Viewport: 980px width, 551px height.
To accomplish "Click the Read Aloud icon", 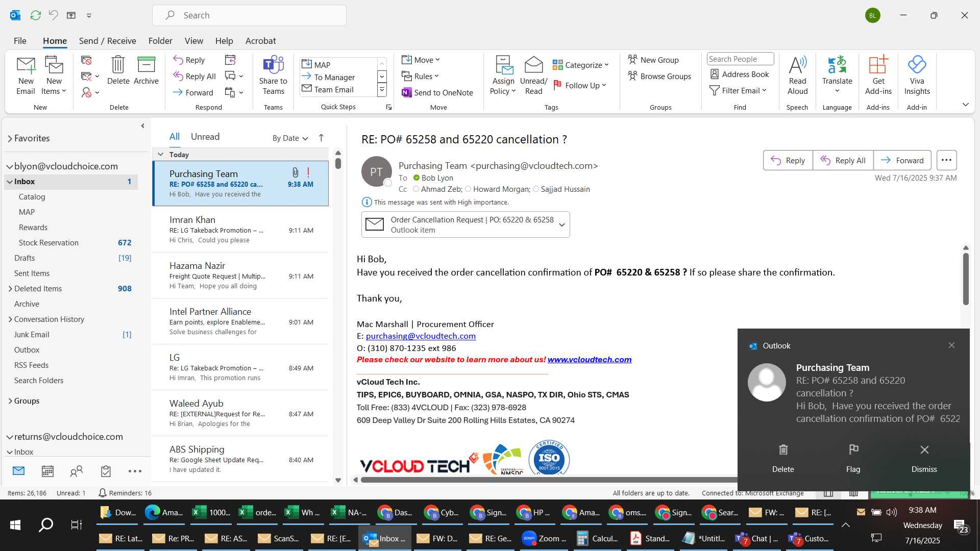I will pos(797,76).
